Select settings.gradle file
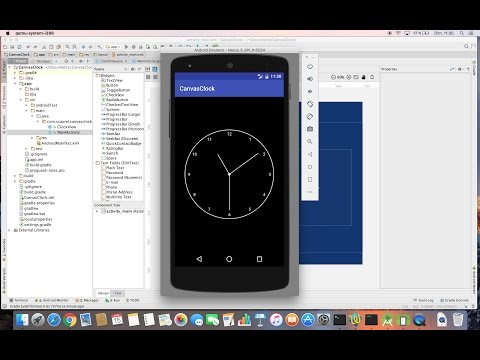 click(35, 225)
